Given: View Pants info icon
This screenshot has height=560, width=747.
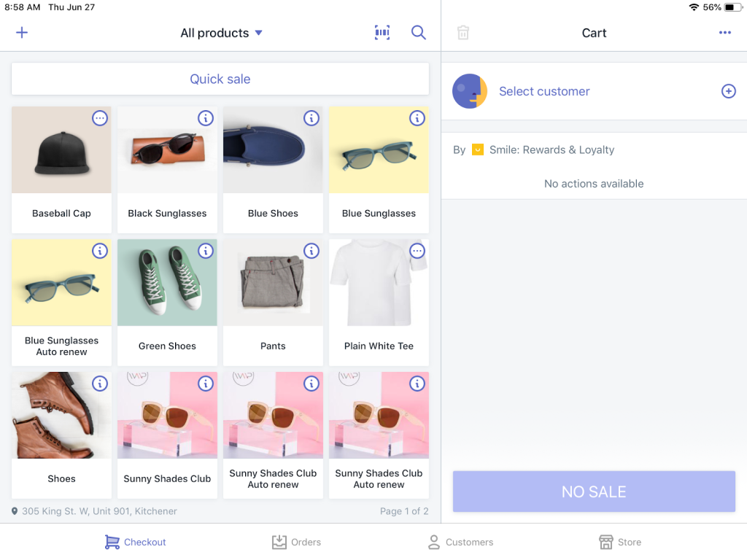Looking at the screenshot, I should [x=311, y=251].
